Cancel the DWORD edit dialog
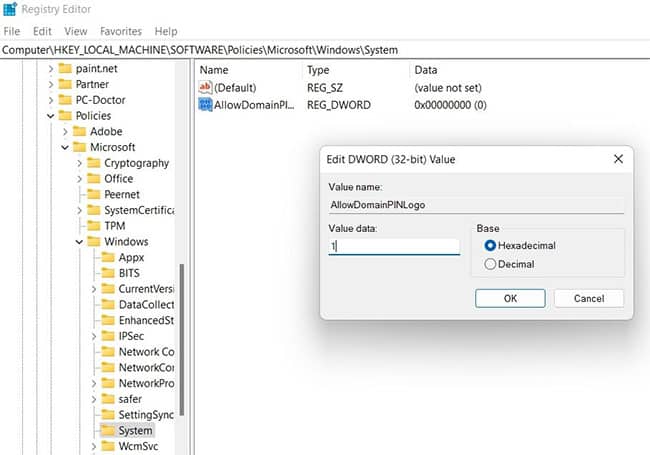The image size is (650, 455). (x=589, y=298)
